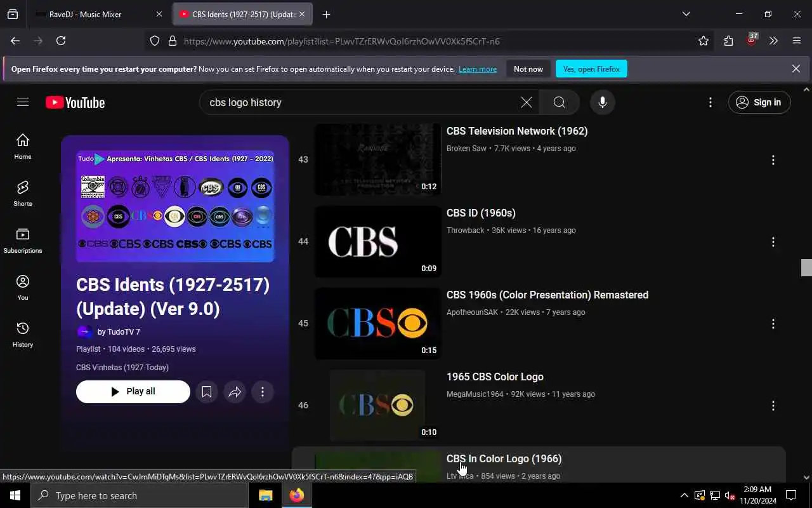The image size is (812, 508).
Task: Open the YouTube guide hamburger menu
Action: click(x=23, y=102)
